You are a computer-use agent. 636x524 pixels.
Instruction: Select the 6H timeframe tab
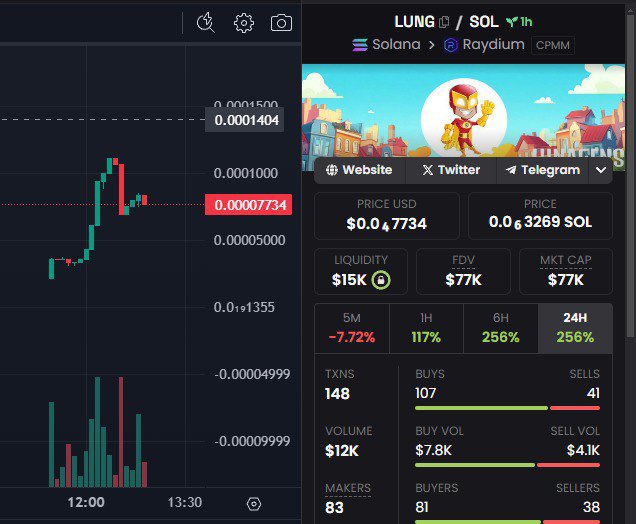501,329
